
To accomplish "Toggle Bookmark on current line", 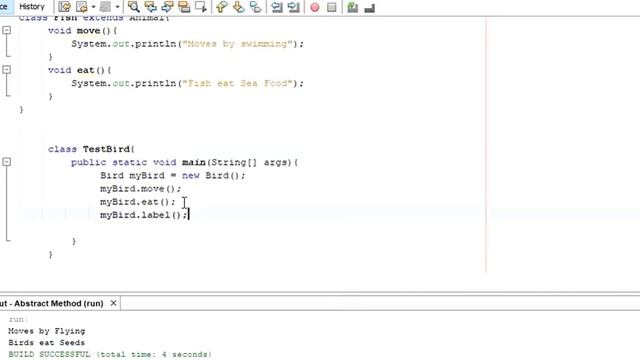I will coord(255,7).
